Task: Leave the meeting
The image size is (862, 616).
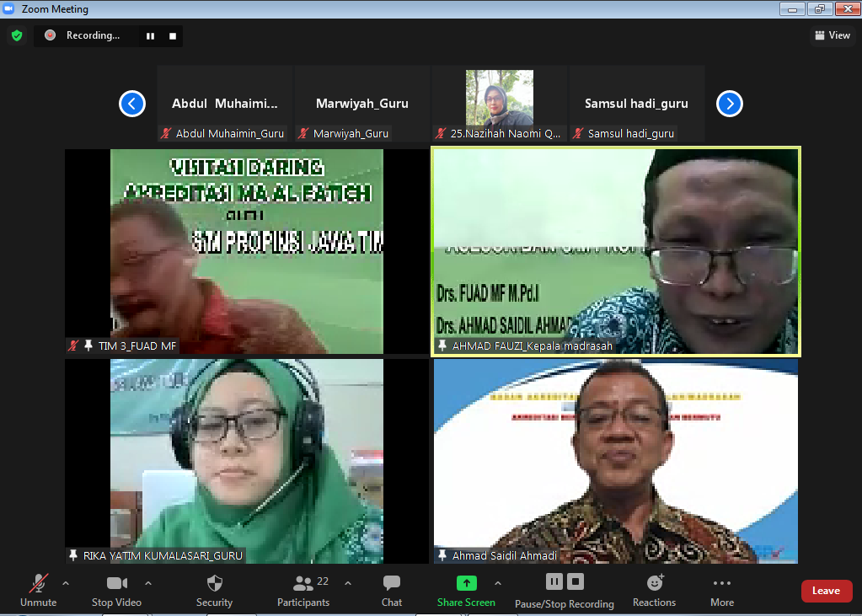Action: (x=826, y=591)
